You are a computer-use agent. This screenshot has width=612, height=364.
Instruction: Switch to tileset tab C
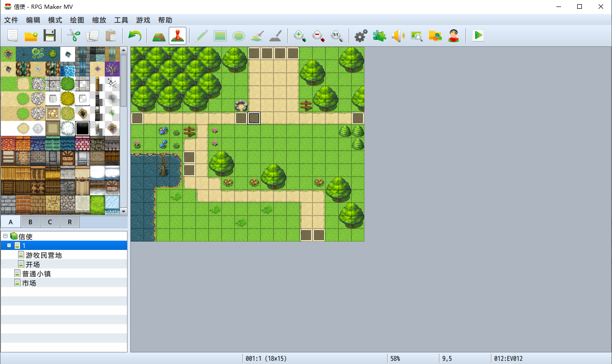click(x=50, y=222)
